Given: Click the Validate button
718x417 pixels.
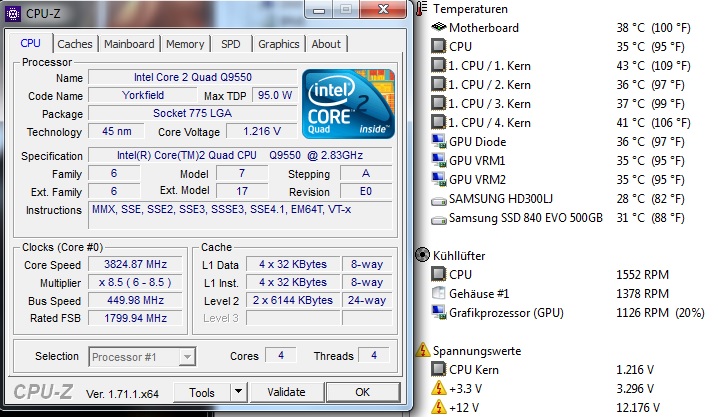Looking at the screenshot, I should [286, 392].
